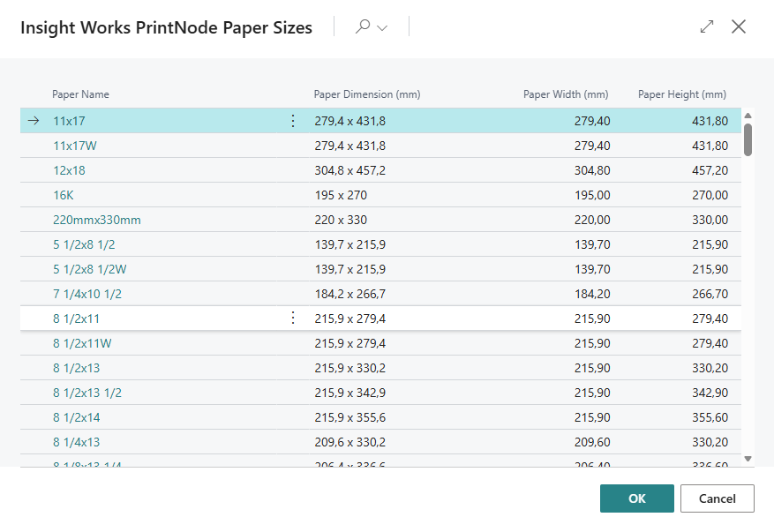Close the Paper Sizes dialog

coord(739,26)
